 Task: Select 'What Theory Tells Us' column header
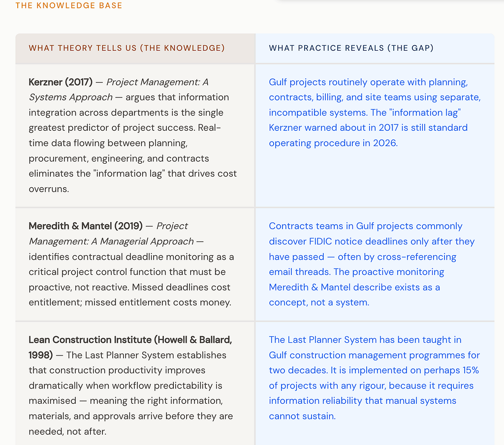click(x=126, y=48)
